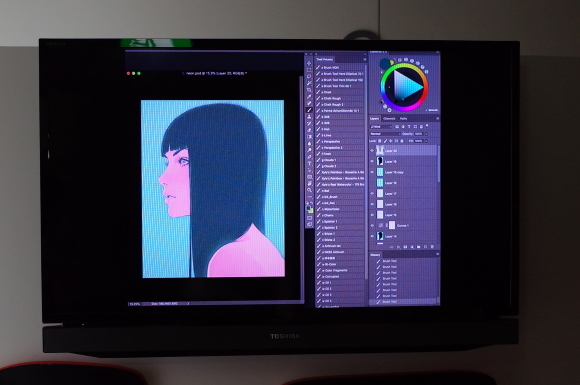The height and width of the screenshot is (385, 580).
Task: Create a new group with folder icon
Action: point(419,246)
